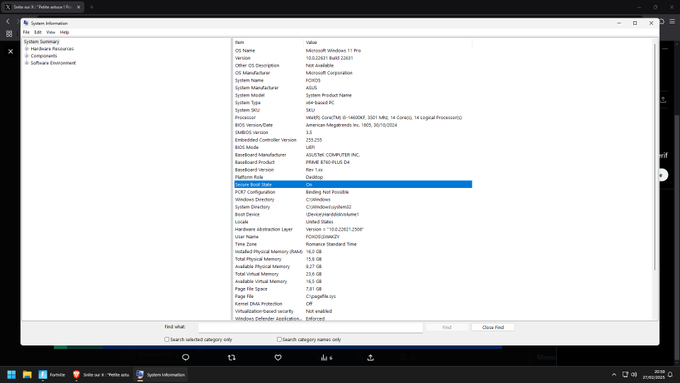Select the Kernel DMA Protection row
Screen dimensions: 680x383
(353, 304)
